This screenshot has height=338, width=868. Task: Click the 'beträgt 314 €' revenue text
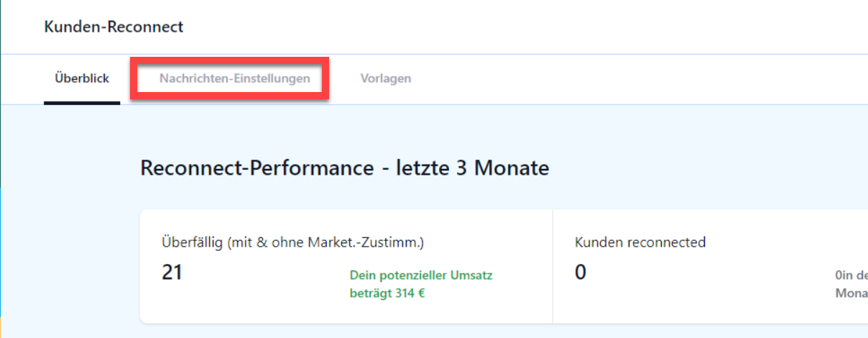click(387, 293)
